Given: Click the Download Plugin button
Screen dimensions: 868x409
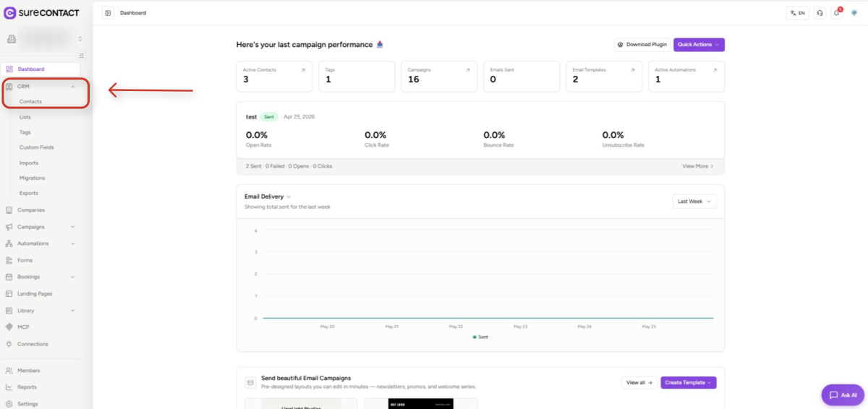Looking at the screenshot, I should coord(642,45).
